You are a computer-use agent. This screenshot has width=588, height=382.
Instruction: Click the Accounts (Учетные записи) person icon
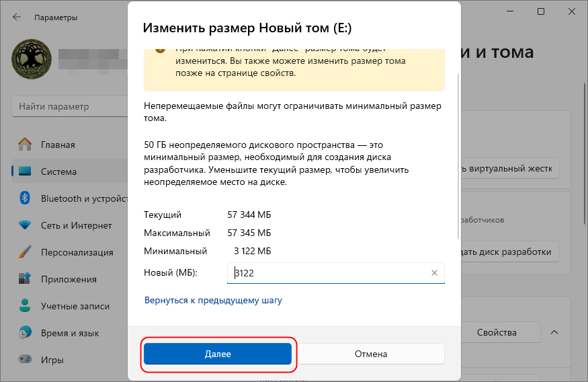(x=25, y=306)
